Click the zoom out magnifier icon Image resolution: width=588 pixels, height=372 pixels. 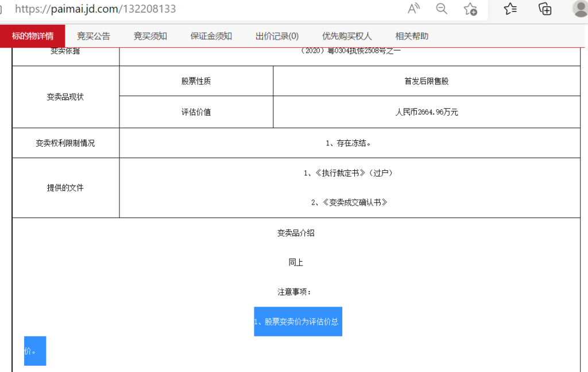(442, 9)
